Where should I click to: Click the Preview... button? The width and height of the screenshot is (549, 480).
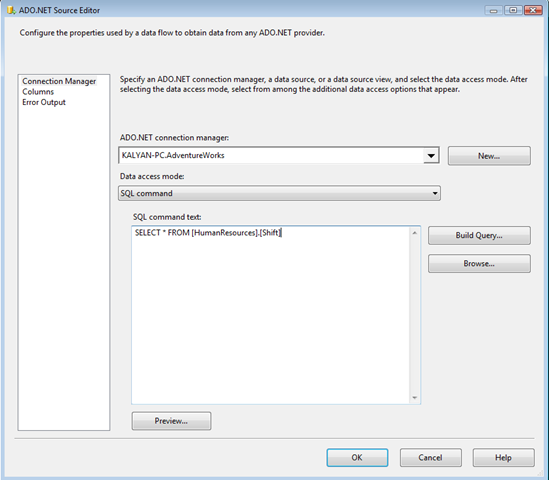pos(171,421)
